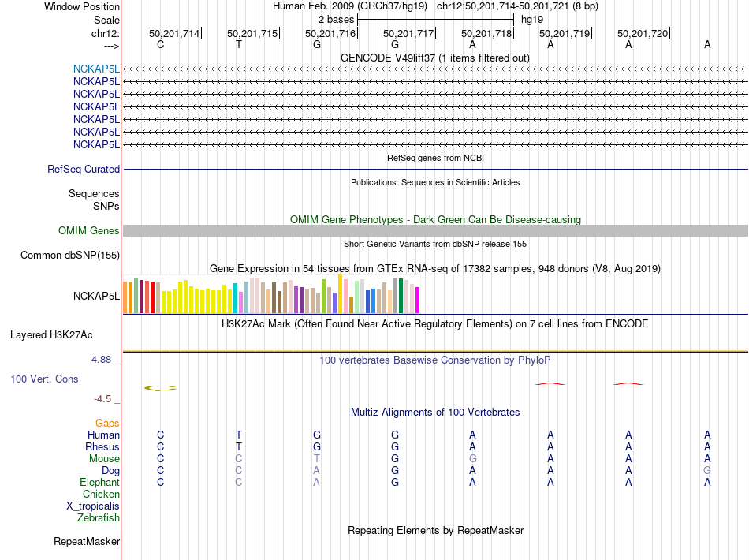Select the Common dbSNP(155) track label
This screenshot has width=749, height=560.
coord(70,255)
